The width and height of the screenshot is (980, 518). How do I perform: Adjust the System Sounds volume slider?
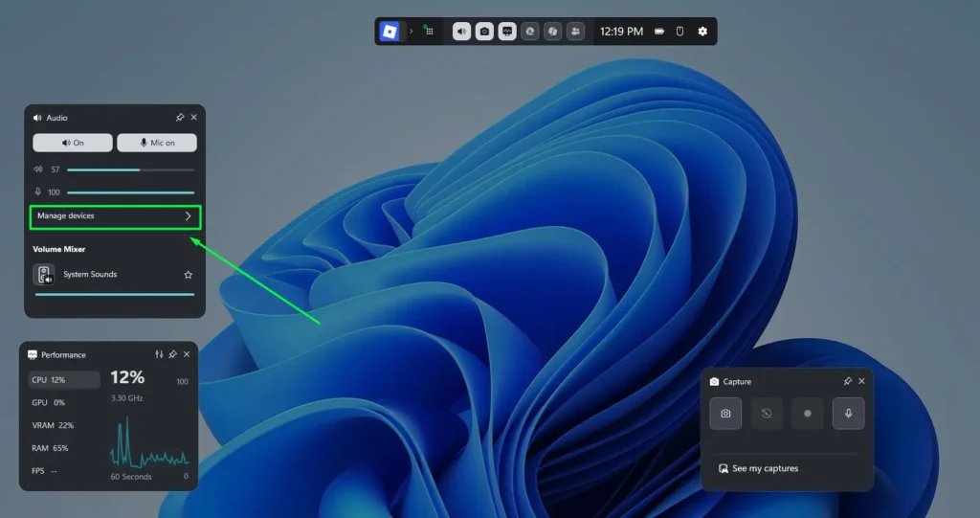[x=115, y=294]
